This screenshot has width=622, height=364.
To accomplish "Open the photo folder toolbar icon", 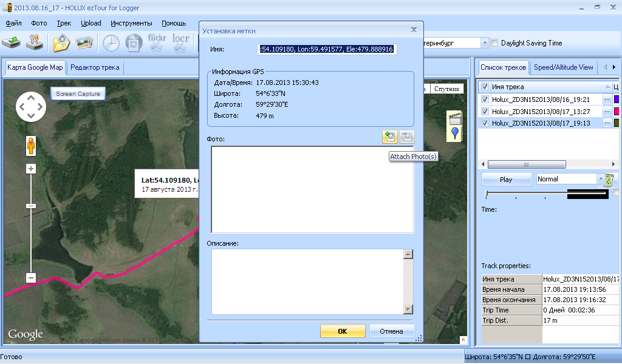I will click(61, 43).
